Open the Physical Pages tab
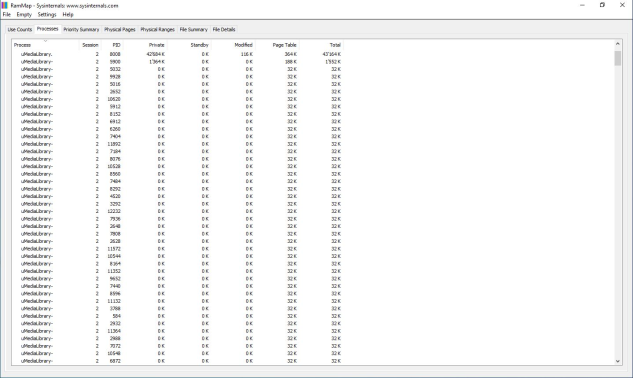Image resolution: width=633 pixels, height=378 pixels. click(120, 29)
